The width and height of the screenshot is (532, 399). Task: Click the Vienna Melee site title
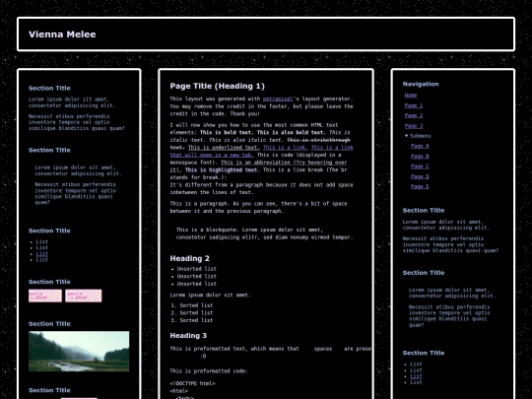pos(62,34)
